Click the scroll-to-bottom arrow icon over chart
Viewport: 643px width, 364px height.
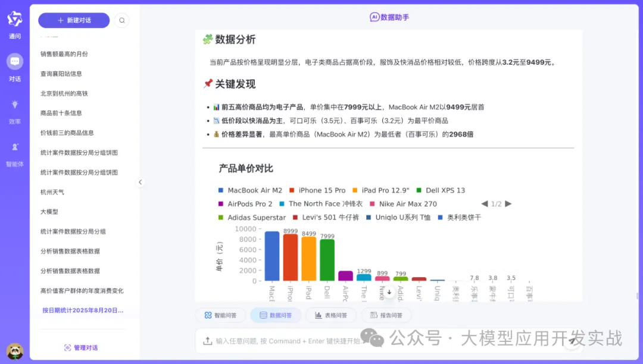389,292
